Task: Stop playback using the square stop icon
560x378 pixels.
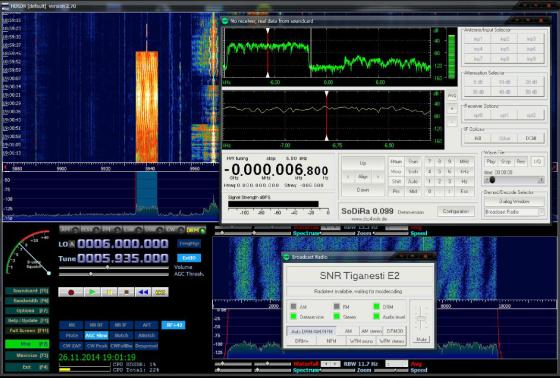Action: 126,292
